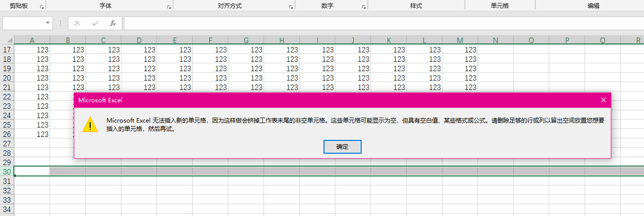
Task: Select row 29 header
Action: 7,162
